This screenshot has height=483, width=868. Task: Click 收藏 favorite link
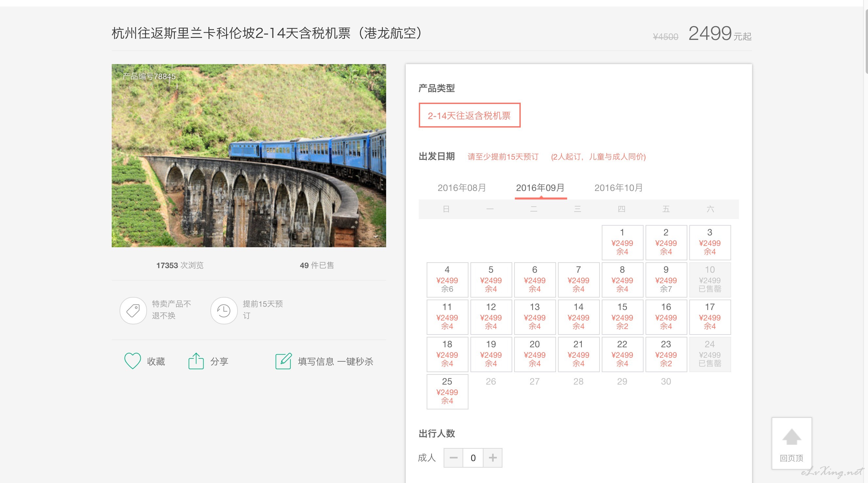click(156, 362)
